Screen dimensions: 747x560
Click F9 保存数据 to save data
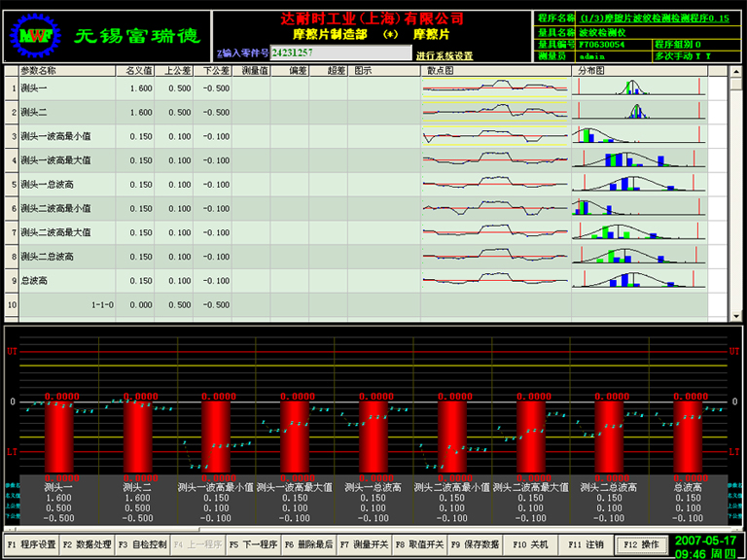475,544
